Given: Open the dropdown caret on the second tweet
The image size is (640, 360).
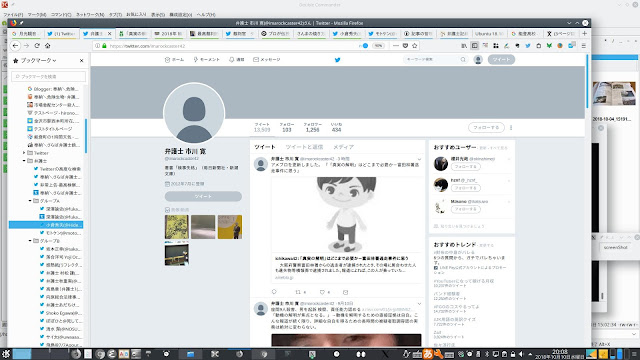Looking at the screenshot, I should pos(419,304).
